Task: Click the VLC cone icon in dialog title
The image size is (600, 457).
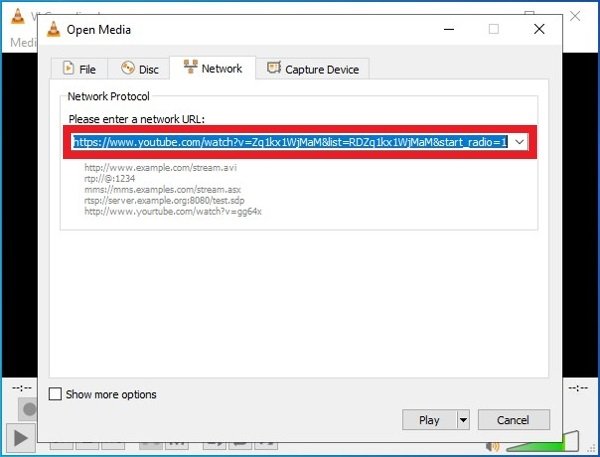Action: 54,29
